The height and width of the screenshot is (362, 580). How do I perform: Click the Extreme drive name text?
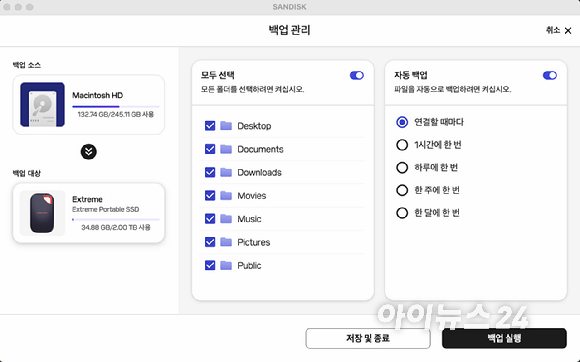(87, 199)
